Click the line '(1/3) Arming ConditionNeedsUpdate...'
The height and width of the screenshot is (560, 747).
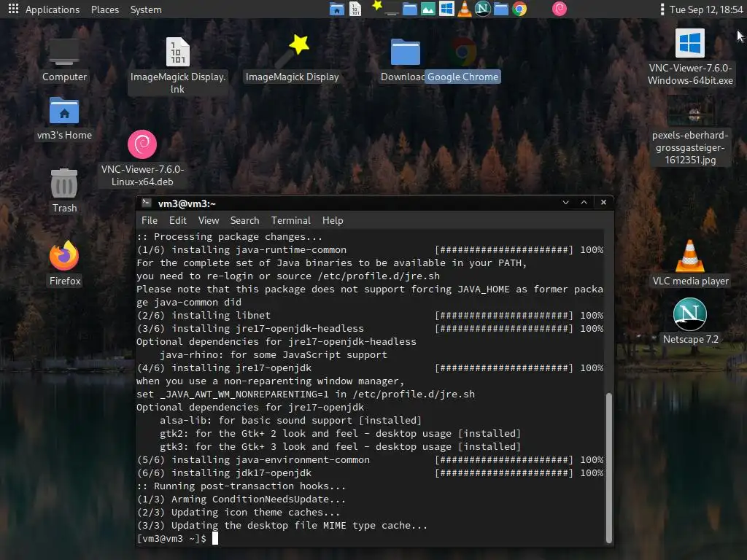point(241,499)
